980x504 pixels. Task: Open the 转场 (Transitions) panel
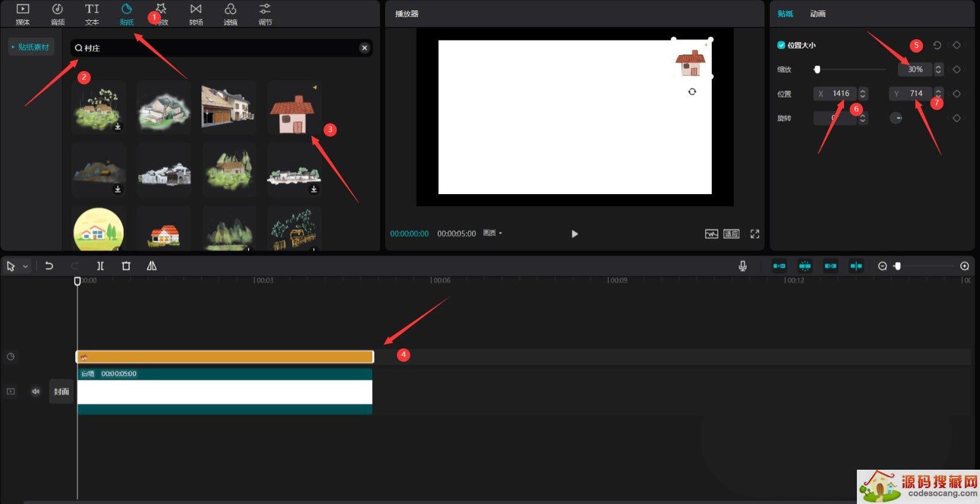tap(196, 14)
